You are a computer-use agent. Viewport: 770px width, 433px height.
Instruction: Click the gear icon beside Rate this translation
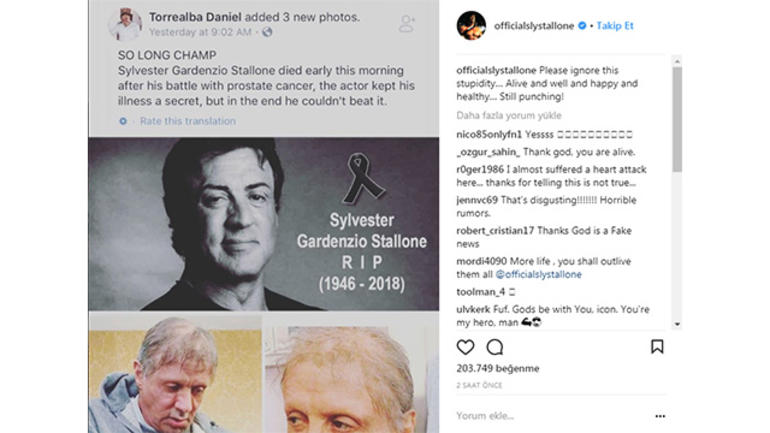click(123, 121)
